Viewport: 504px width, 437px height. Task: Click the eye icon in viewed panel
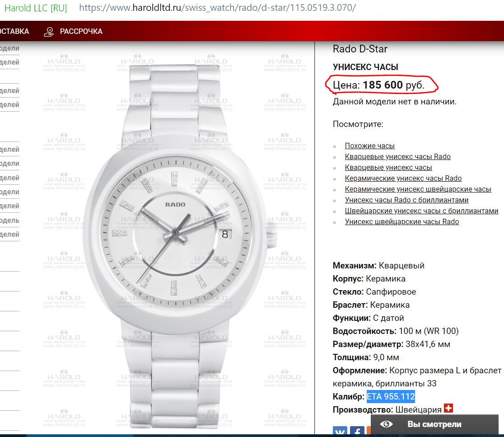click(387, 424)
